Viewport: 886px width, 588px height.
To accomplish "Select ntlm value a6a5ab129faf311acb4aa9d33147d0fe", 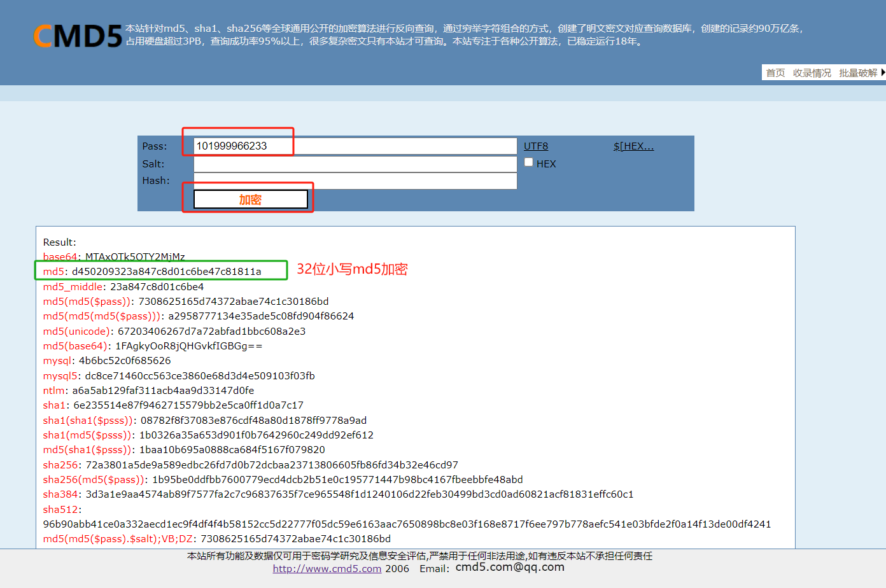I will pyautogui.click(x=163, y=390).
